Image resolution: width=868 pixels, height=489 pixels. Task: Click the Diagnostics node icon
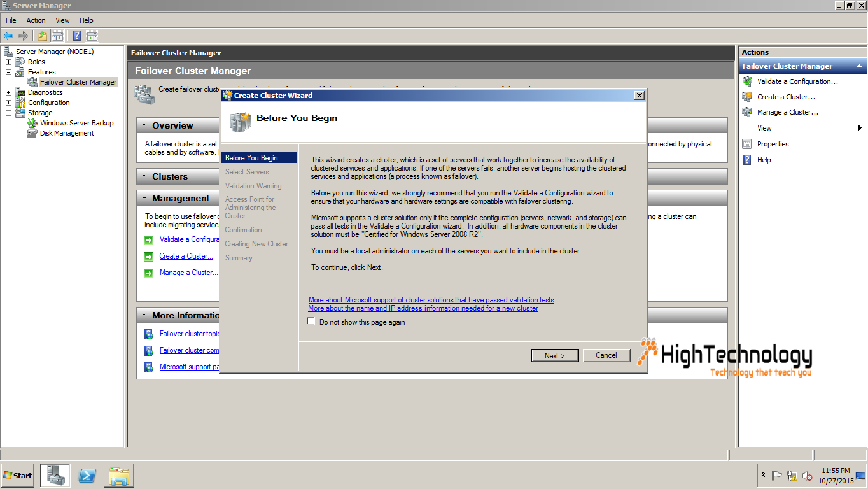point(21,92)
